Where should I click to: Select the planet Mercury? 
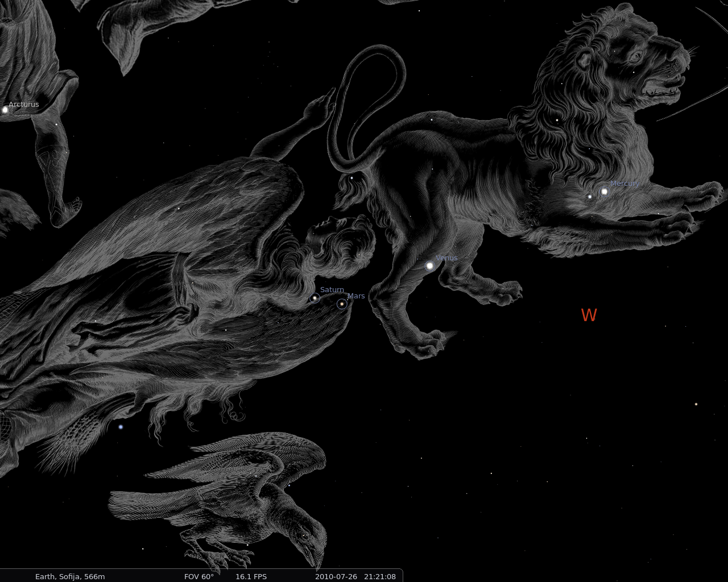click(x=605, y=192)
